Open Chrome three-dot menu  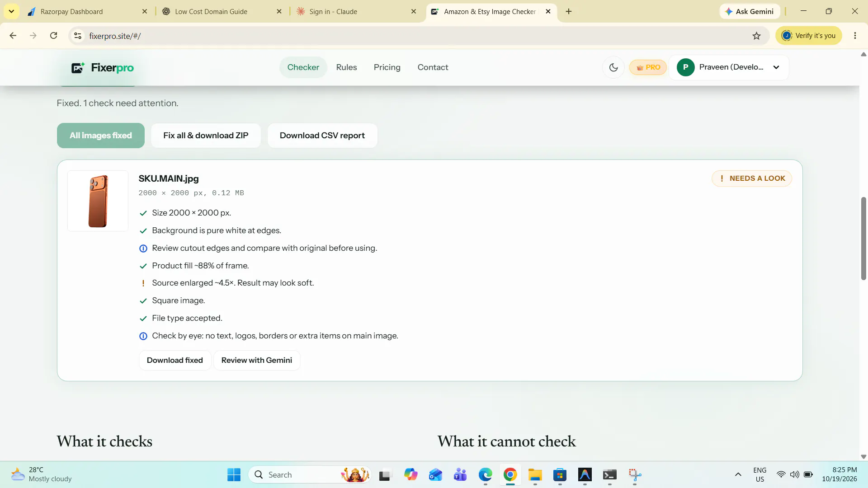point(855,36)
